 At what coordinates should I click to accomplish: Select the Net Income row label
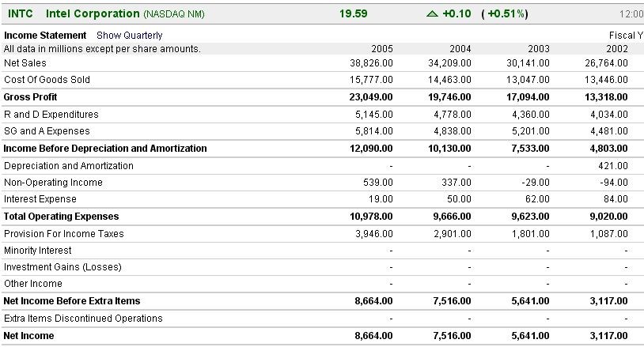click(x=28, y=336)
